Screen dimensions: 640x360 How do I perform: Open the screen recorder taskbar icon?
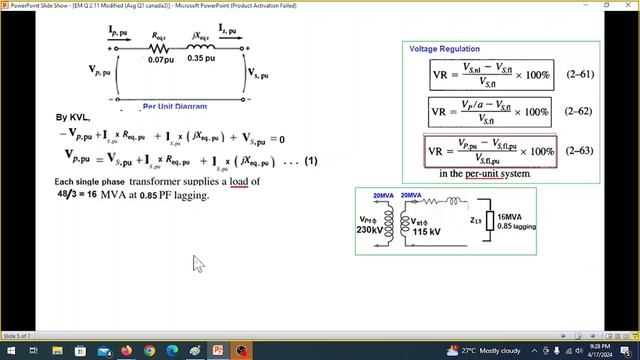(241, 351)
